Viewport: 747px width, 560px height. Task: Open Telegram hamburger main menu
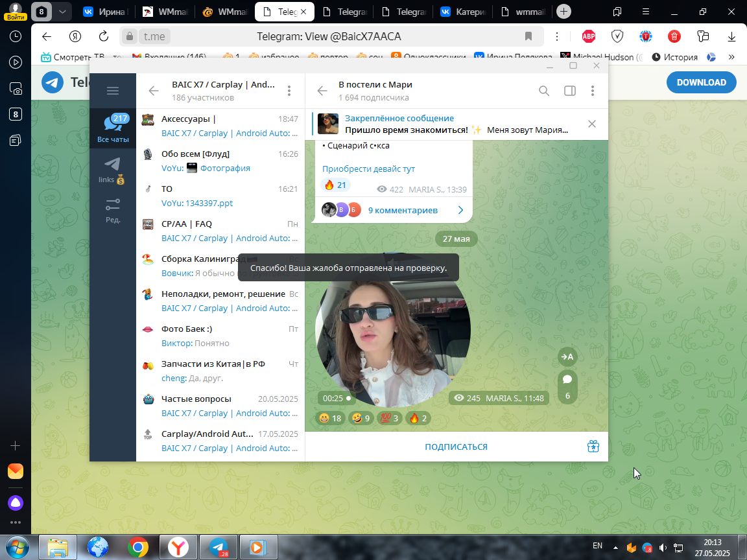coord(113,91)
